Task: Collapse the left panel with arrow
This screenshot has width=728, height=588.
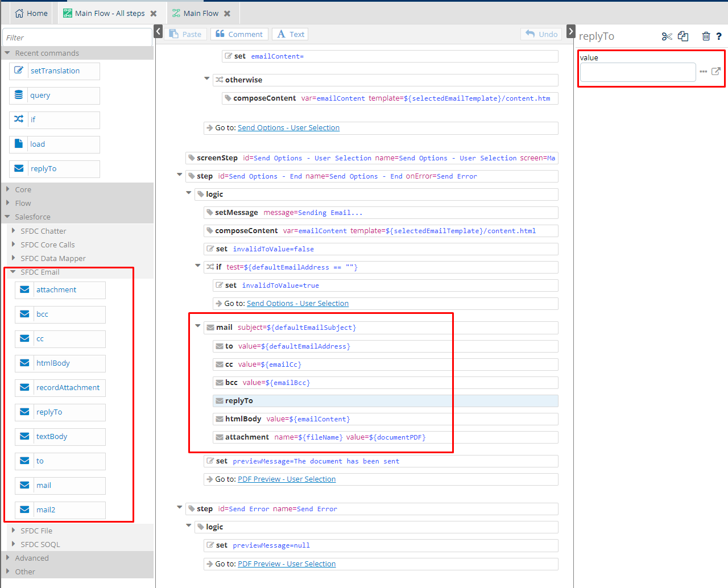Action: click(159, 32)
